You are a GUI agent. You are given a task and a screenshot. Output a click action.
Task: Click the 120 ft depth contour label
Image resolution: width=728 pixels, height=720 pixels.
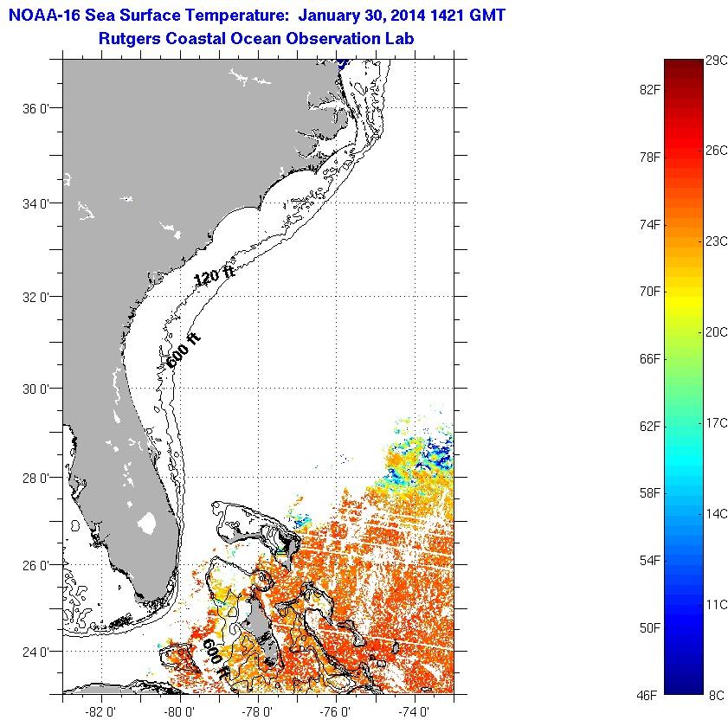pyautogui.click(x=214, y=275)
